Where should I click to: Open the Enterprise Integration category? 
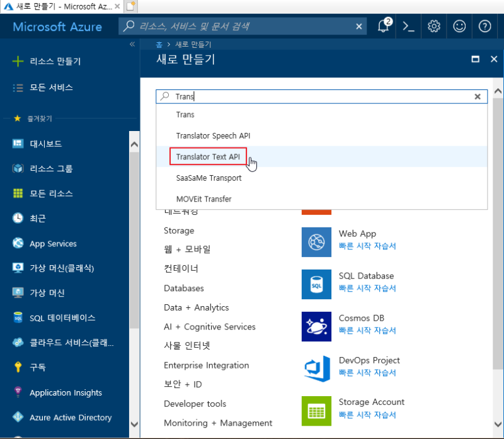[207, 365]
